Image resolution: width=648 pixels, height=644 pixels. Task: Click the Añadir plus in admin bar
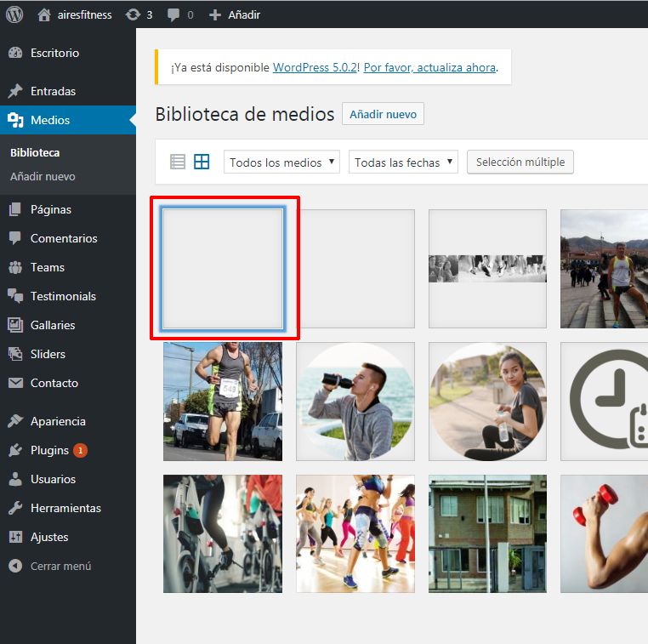235,14
